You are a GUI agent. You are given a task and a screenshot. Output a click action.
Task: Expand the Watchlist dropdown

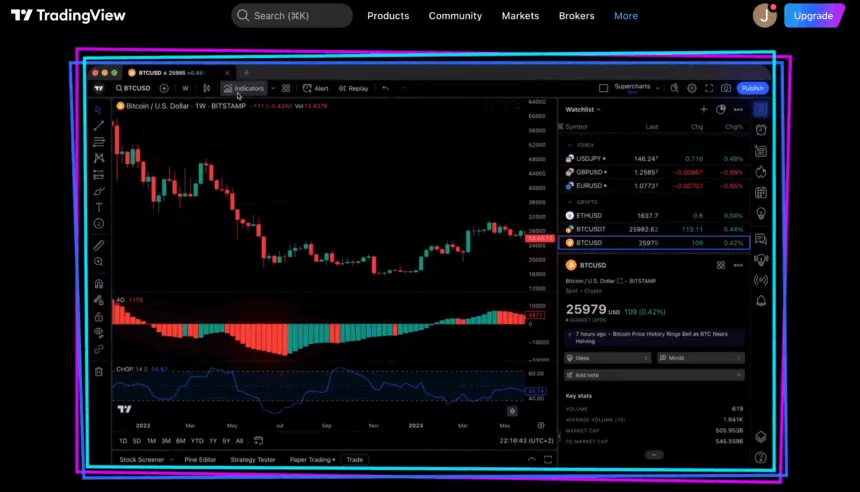(583, 109)
